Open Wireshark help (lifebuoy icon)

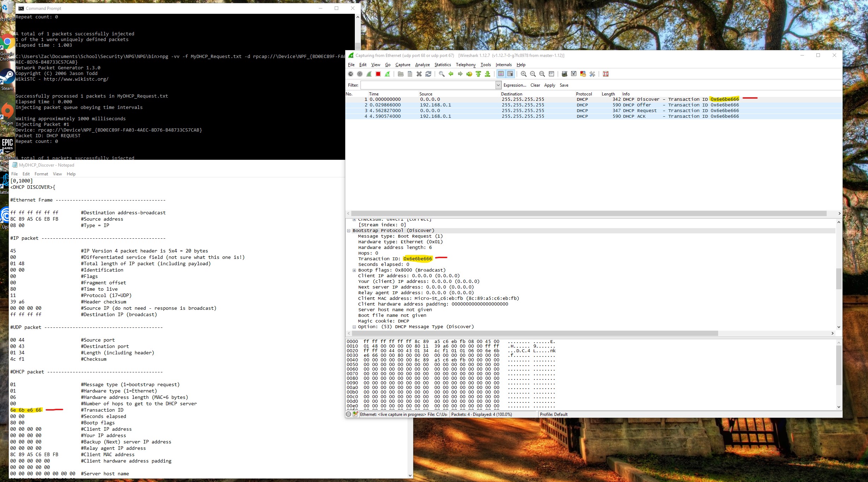(606, 74)
